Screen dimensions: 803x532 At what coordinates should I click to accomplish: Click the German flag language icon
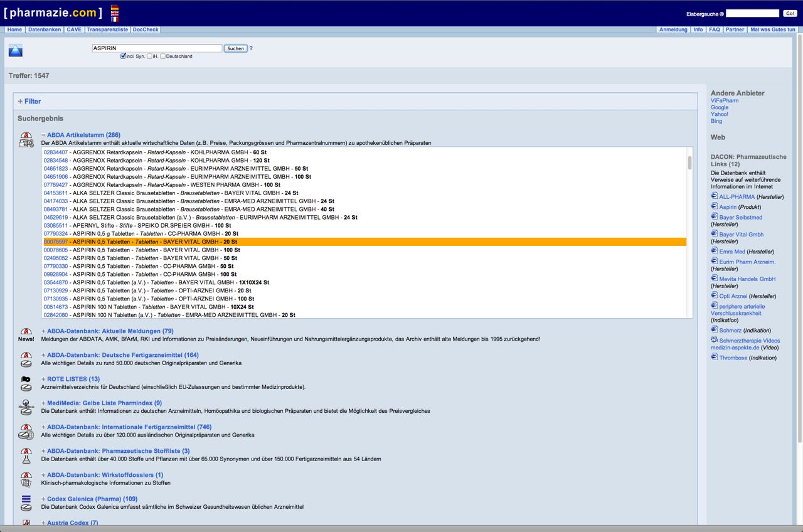[x=115, y=8]
